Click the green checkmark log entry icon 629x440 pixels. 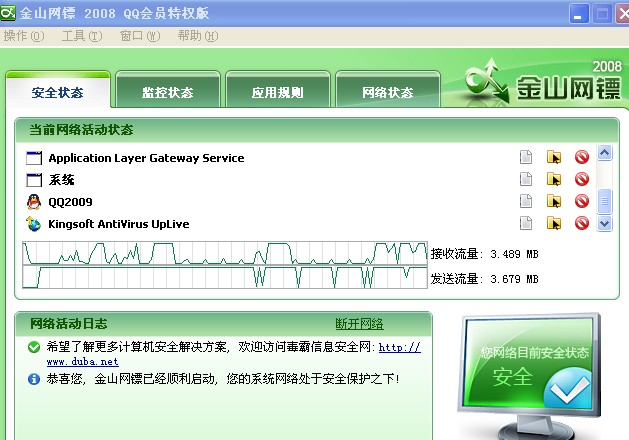34,347
